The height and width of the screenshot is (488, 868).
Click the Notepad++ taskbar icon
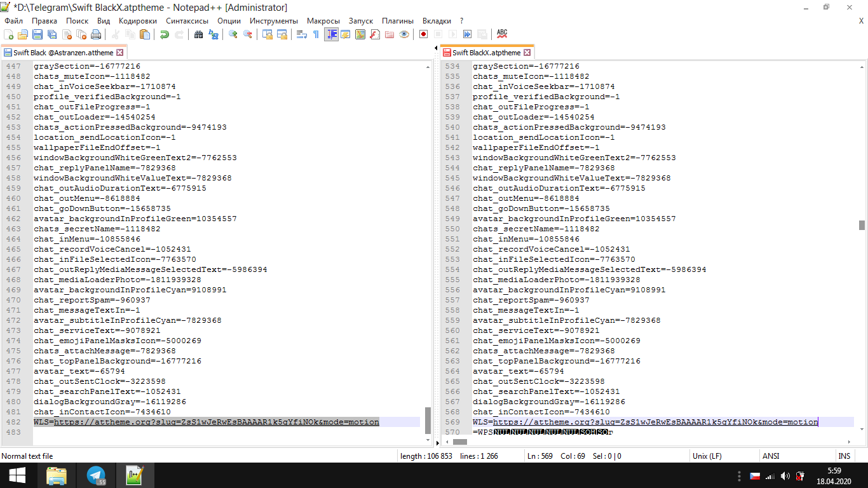click(x=134, y=475)
